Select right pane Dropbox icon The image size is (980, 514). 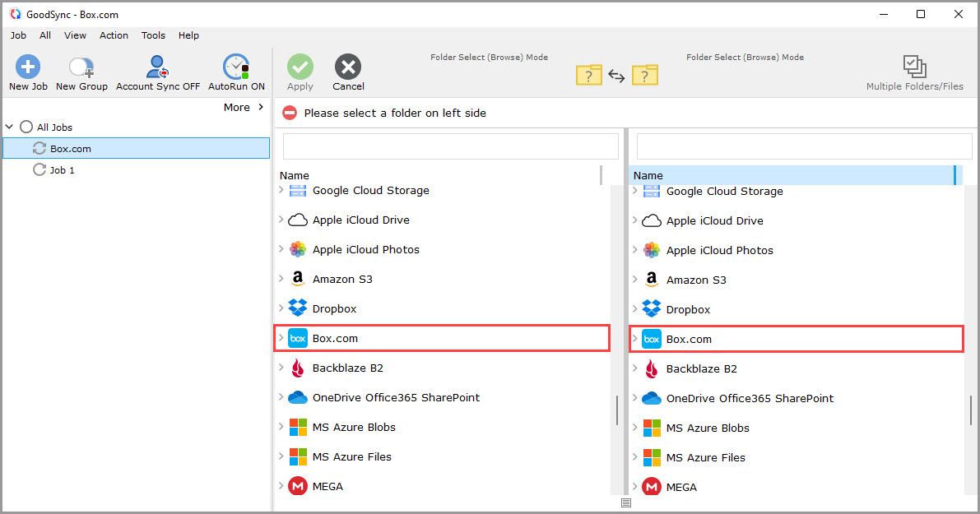click(x=651, y=309)
